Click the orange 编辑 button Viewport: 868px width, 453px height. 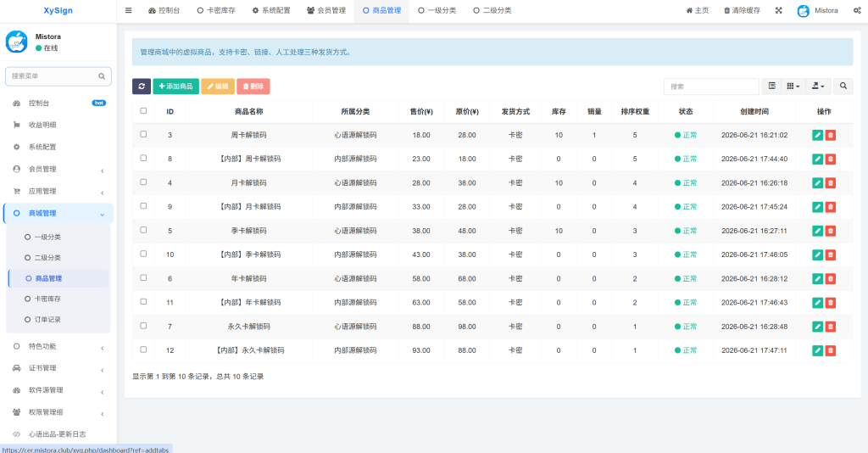click(x=218, y=87)
